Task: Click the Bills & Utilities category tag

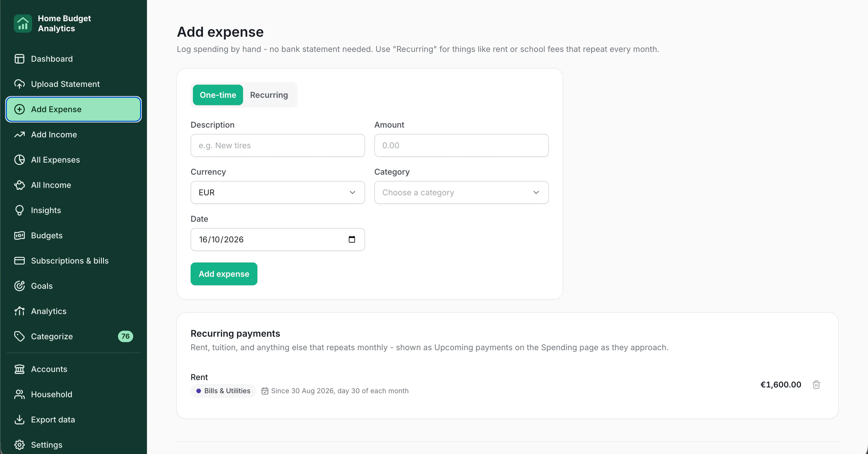Action: (x=223, y=391)
